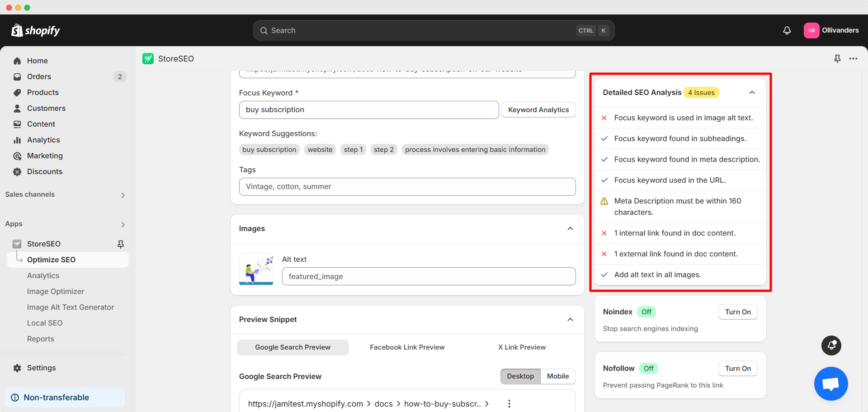Select the Orders icon in the sidebar
Image resolution: width=868 pixels, height=412 pixels.
17,76
